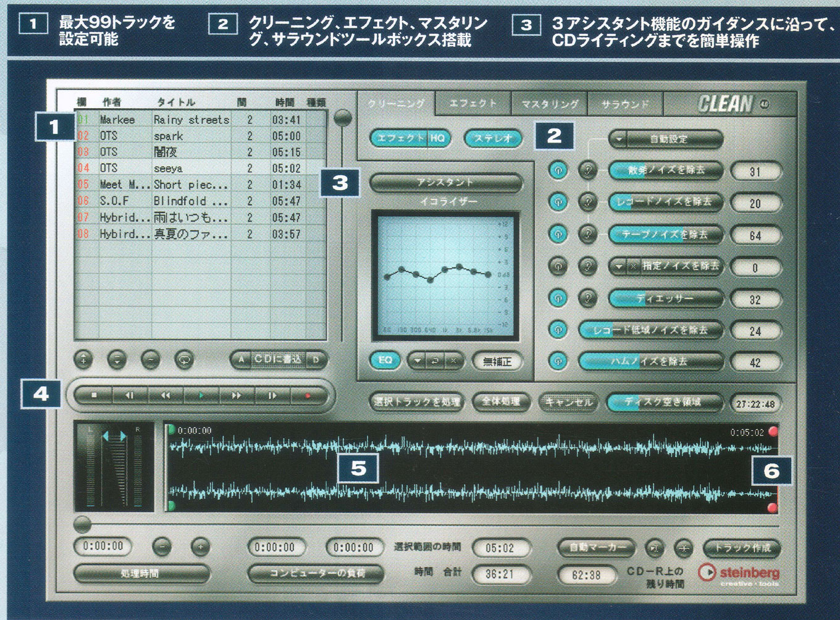Screen dimensions: 840x620
Task: Start playback with the green play button
Action: tap(201, 395)
